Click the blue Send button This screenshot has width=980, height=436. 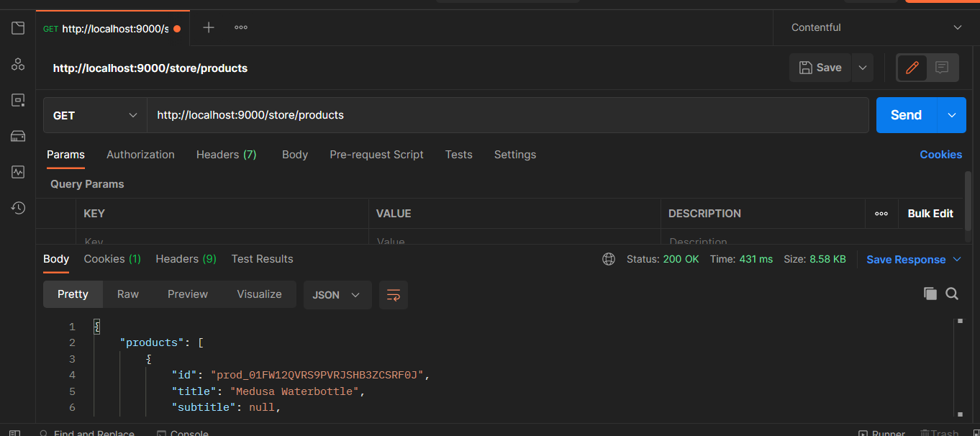click(906, 115)
